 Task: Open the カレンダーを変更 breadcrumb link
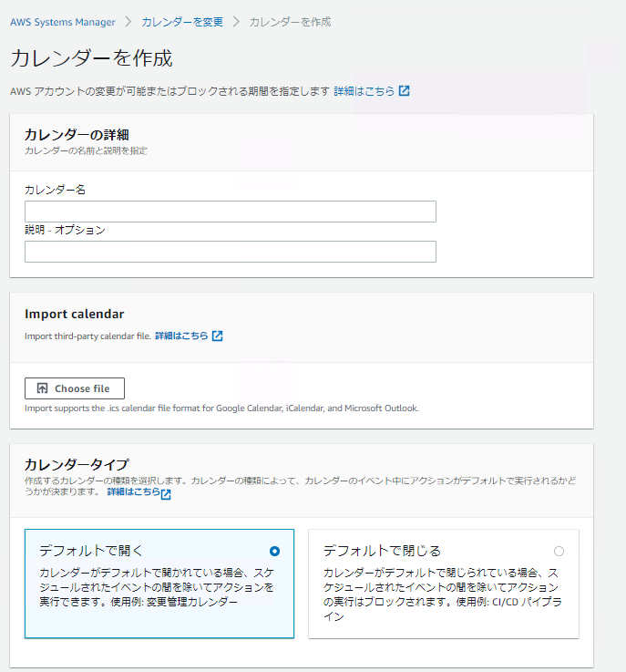pos(182,21)
